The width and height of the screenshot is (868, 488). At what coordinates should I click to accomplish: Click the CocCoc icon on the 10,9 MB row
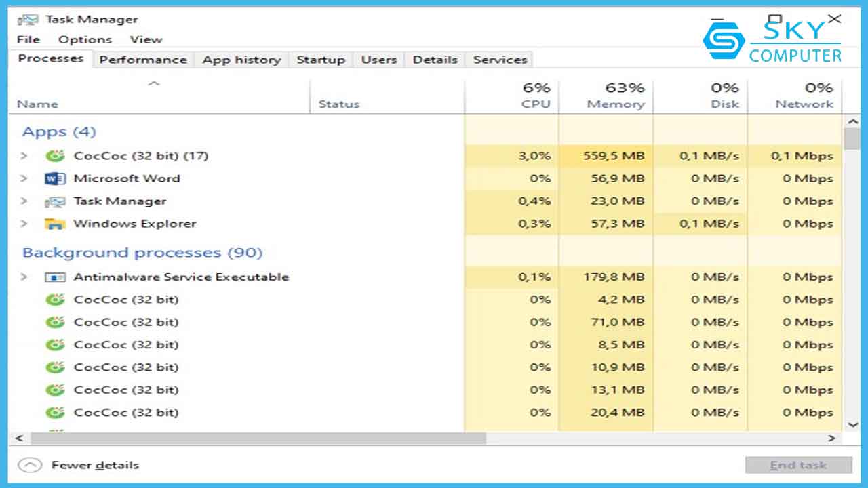point(55,367)
